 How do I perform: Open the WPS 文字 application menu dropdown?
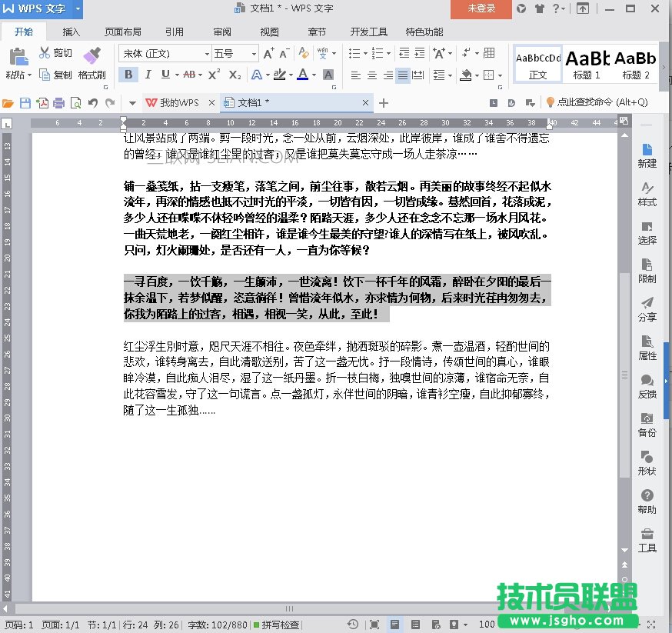[x=79, y=8]
